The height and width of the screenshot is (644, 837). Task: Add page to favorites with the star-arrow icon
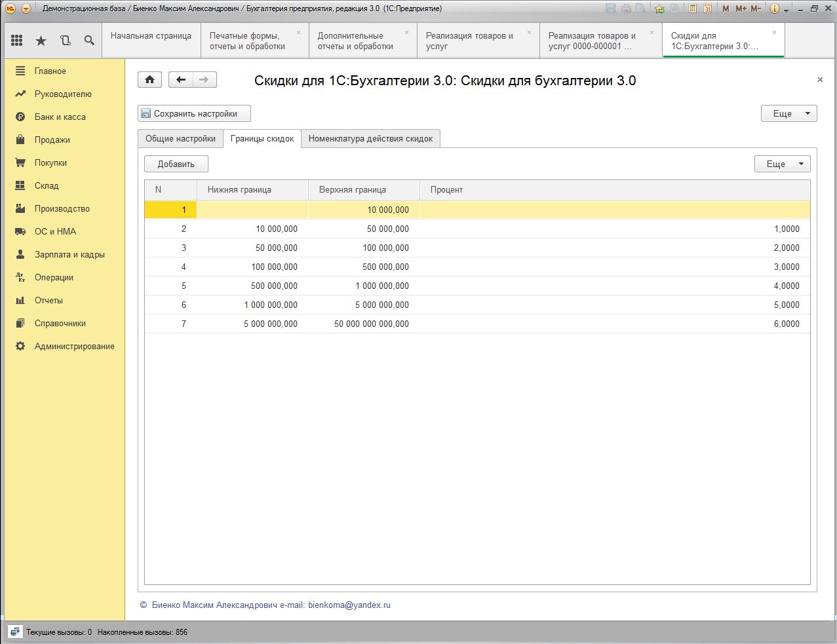click(x=659, y=9)
